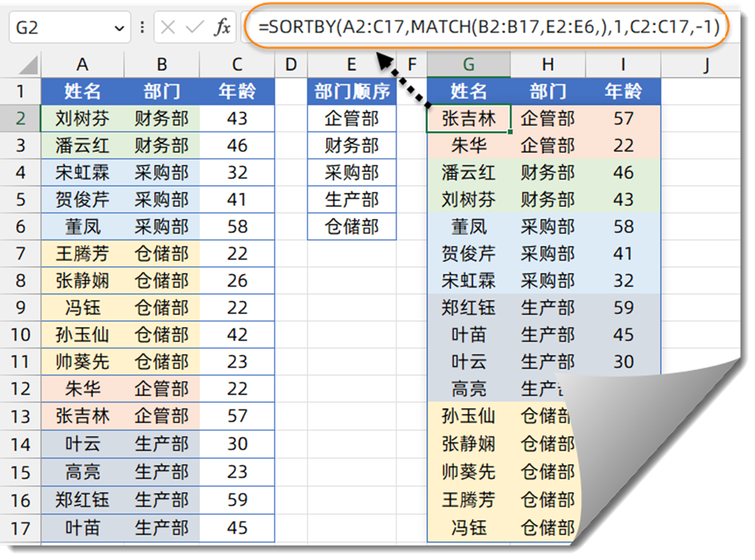Select row 2 header

coord(20,118)
